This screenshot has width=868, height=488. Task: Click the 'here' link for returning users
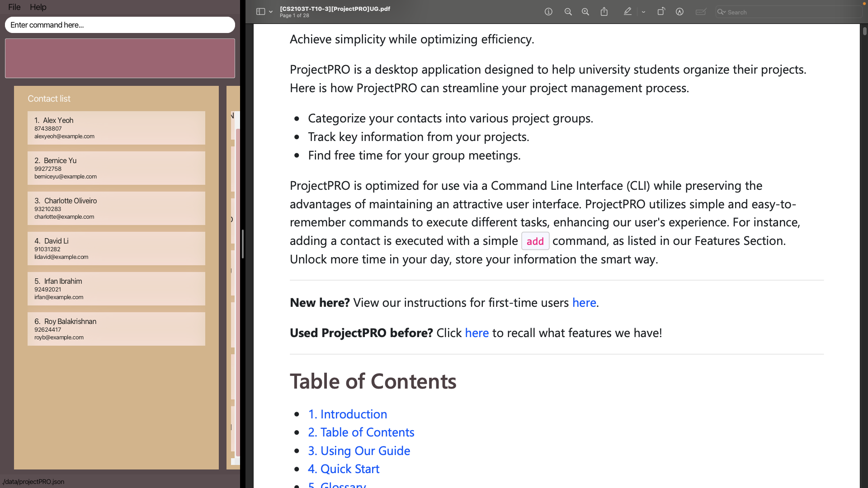477,333
